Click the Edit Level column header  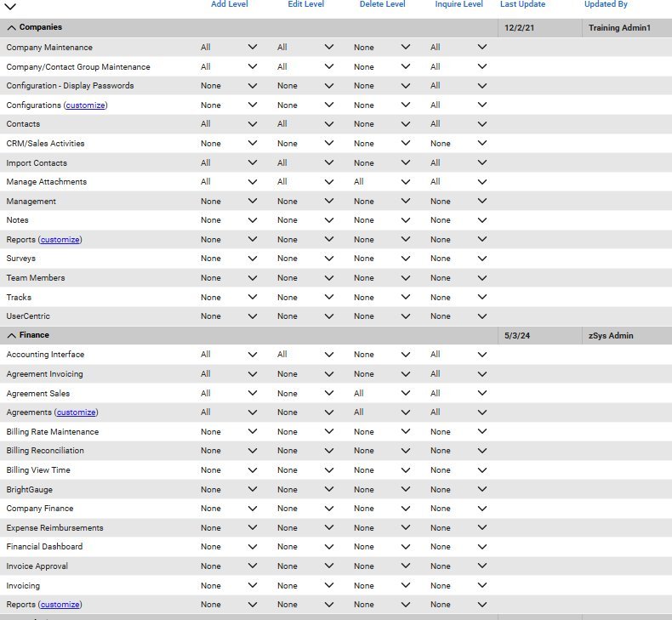305,4
